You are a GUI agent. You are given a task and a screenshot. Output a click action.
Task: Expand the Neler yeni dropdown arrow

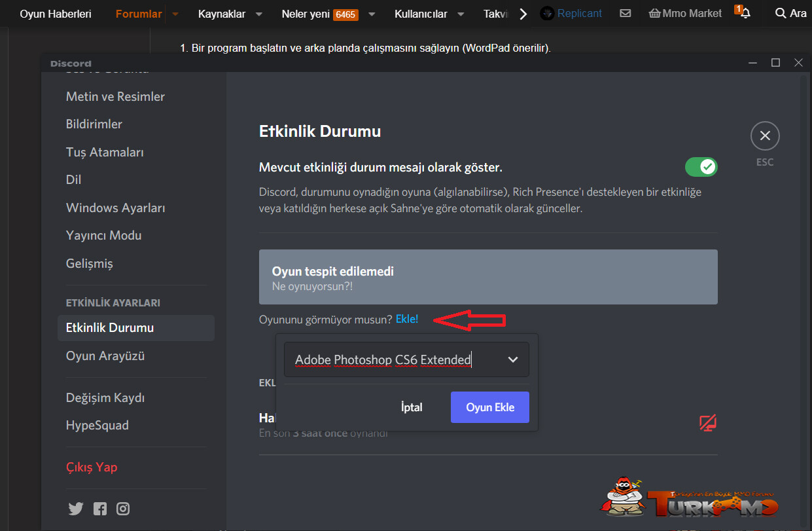coord(372,14)
